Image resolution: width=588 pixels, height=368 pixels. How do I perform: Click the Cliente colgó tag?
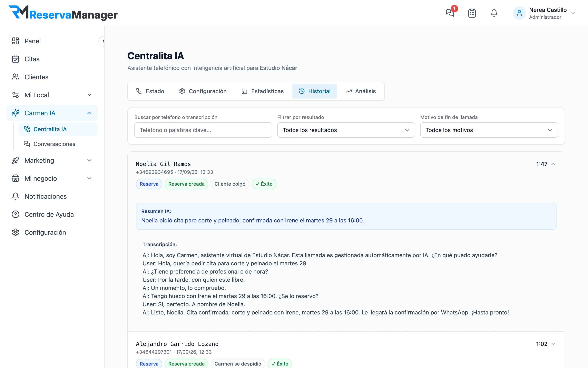click(x=230, y=184)
